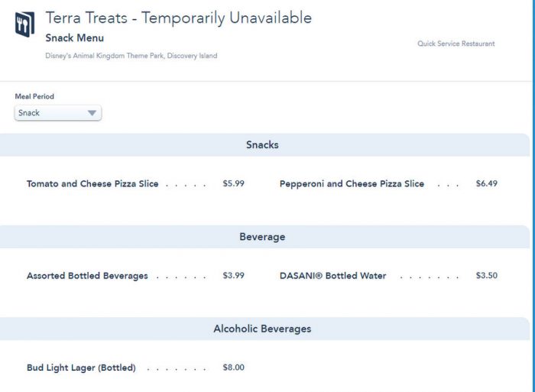Select Pepperoni and Cheese Pizza Slice item
The height and width of the screenshot is (392, 535).
click(352, 184)
